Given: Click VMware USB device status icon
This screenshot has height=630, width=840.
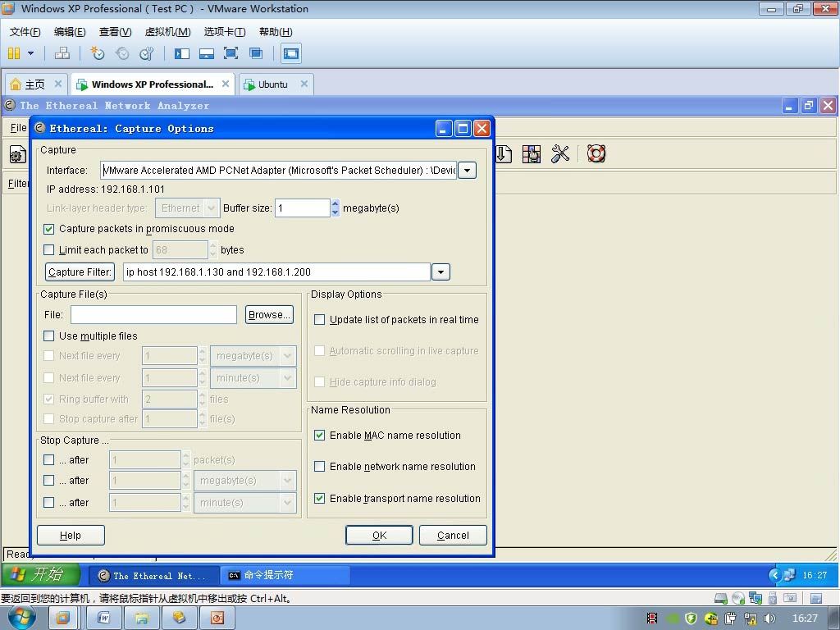Looking at the screenshot, I should pos(773,598).
